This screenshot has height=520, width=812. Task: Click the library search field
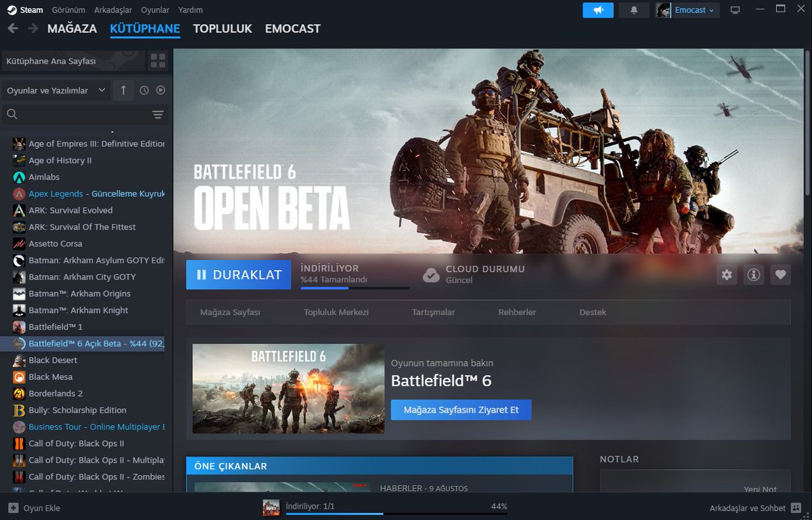[x=78, y=114]
